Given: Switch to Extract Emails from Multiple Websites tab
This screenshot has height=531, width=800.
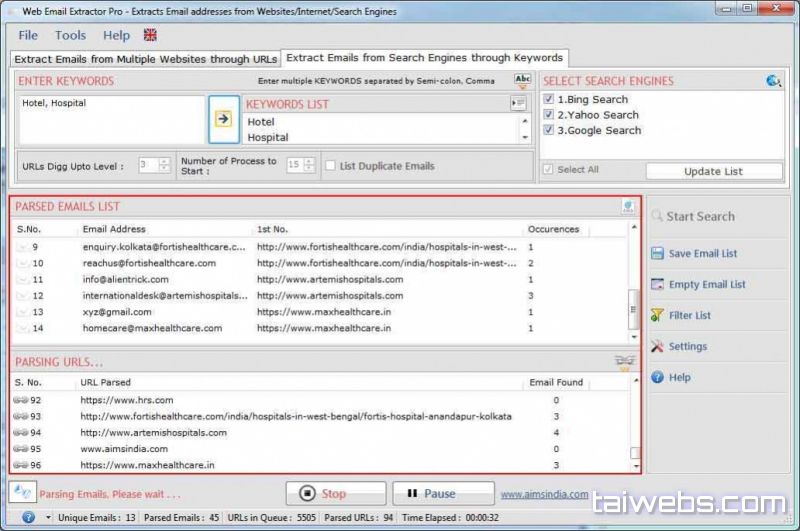Looking at the screenshot, I should [x=146, y=59].
